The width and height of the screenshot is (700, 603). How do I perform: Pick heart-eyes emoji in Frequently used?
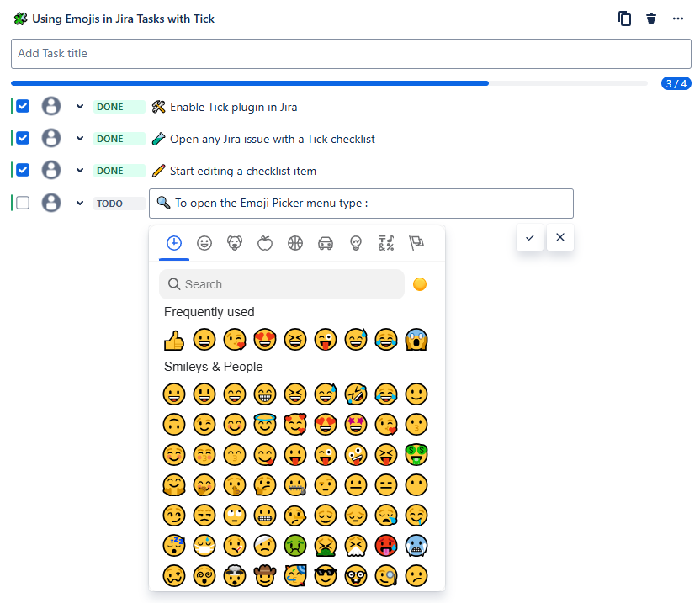[265, 340]
